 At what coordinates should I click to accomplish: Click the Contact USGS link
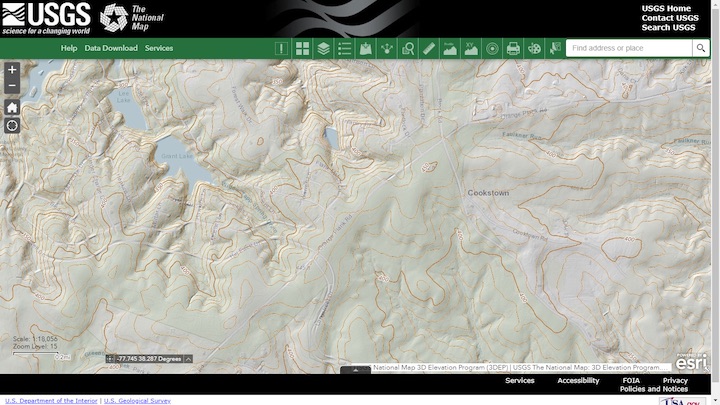[x=670, y=18]
